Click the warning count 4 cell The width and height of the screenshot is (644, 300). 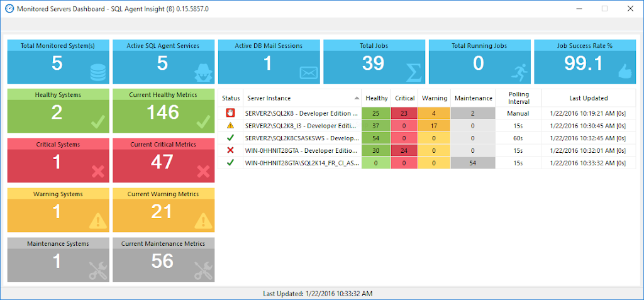point(435,113)
